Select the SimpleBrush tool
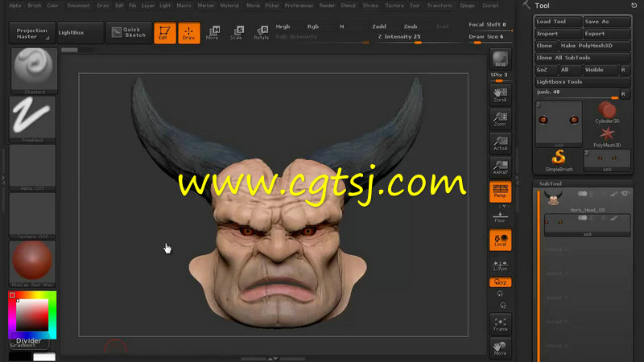The image size is (644, 362). click(x=559, y=160)
